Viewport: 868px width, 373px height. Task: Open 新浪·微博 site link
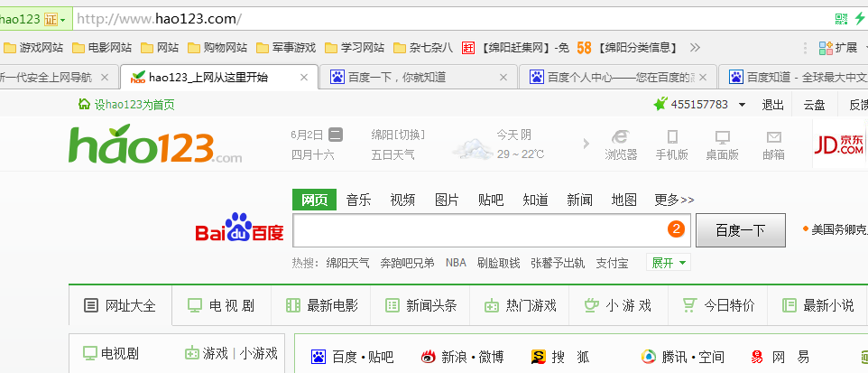tap(462, 357)
